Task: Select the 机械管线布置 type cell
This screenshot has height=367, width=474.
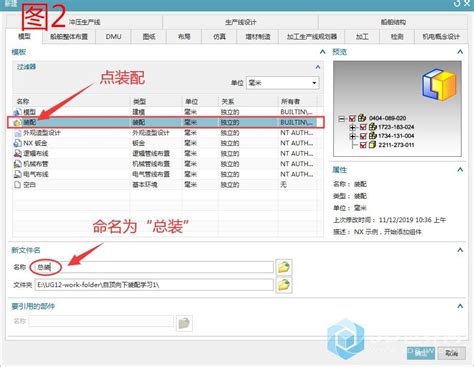Action: point(151,164)
